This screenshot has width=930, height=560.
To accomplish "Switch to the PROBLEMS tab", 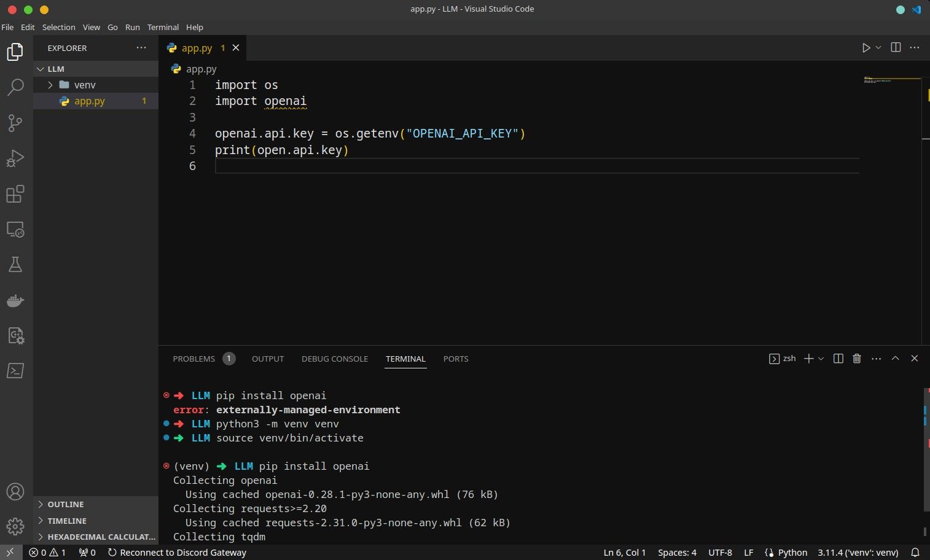I will (x=193, y=359).
